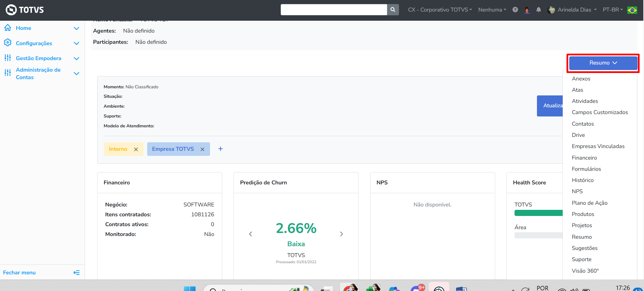Choose Atividades in the menu

pyautogui.click(x=585, y=101)
